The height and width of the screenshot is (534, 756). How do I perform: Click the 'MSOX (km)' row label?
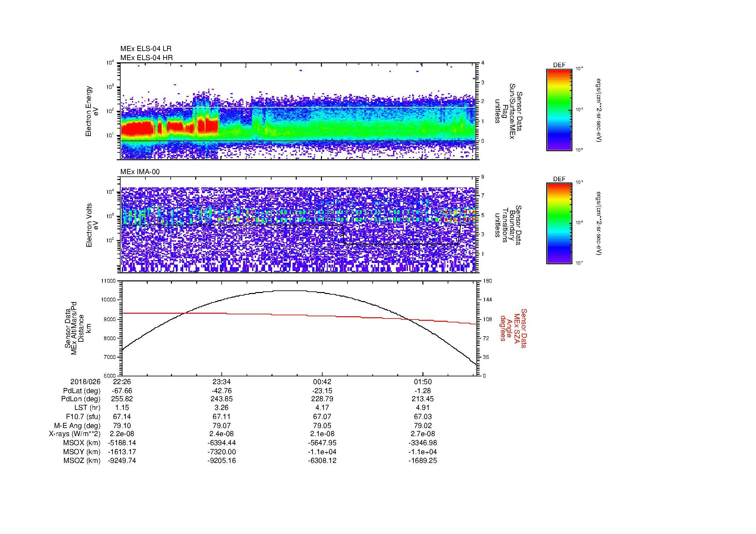(82, 443)
